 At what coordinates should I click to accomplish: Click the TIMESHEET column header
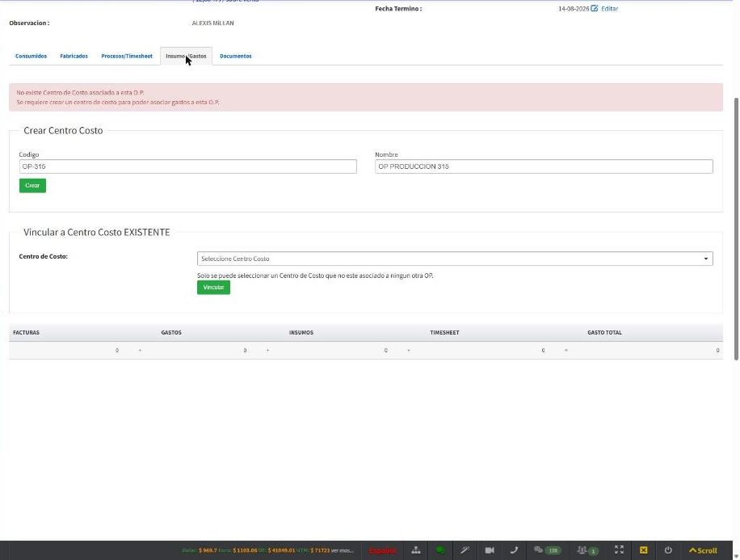click(444, 333)
